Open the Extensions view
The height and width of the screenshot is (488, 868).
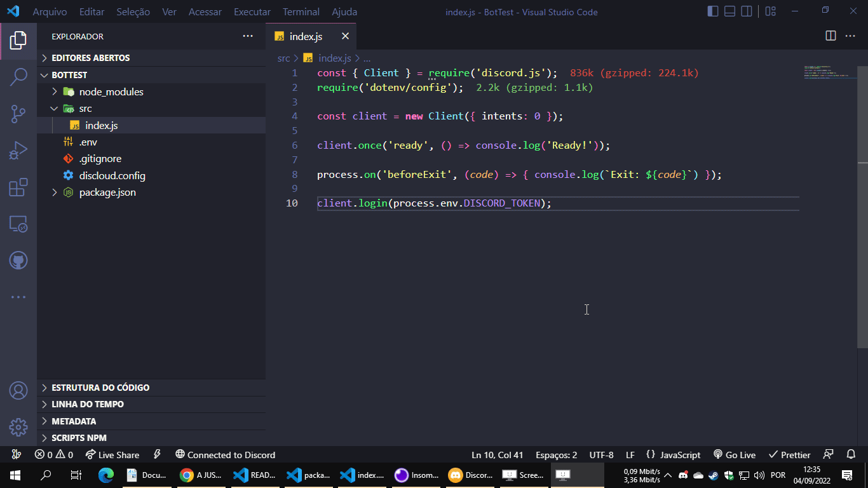pyautogui.click(x=18, y=187)
